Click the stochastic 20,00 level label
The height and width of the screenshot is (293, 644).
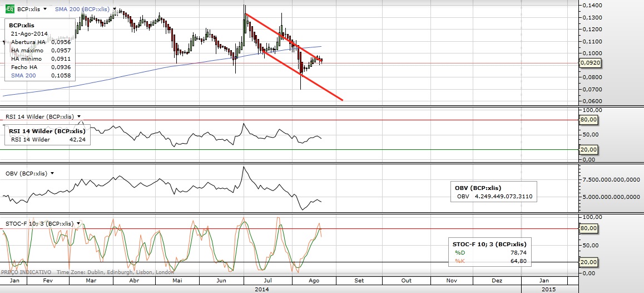pos(589,262)
